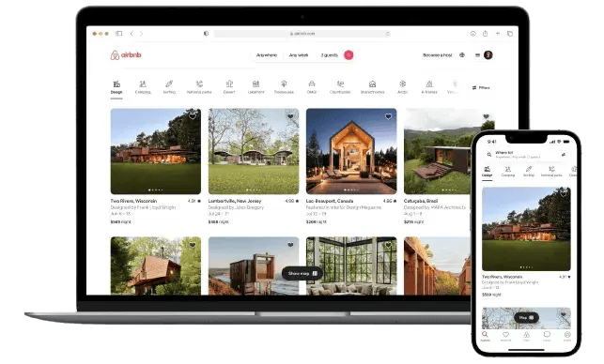Click the Airbnb logo on the laptop
Image resolution: width=604 pixels, height=364 pixels.
click(126, 55)
